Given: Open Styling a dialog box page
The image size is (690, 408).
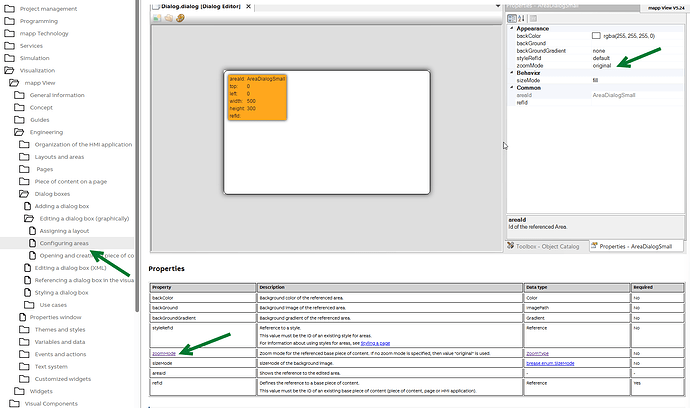Looking at the screenshot, I should pyautogui.click(x=62, y=292).
